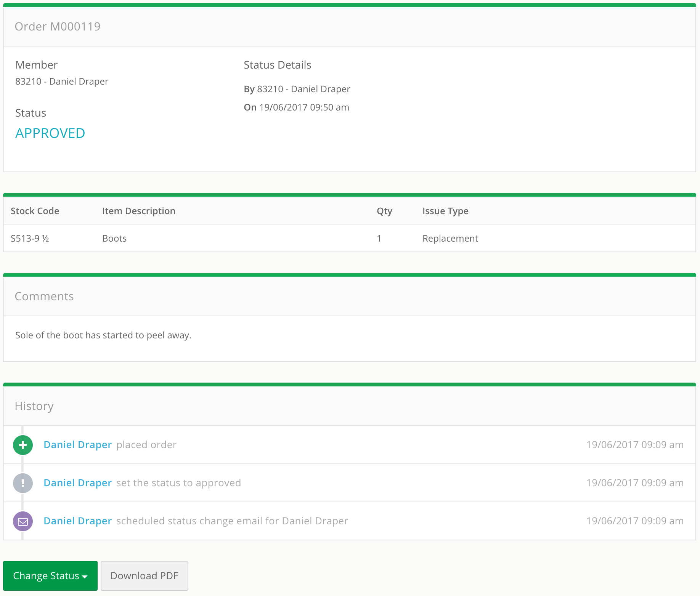Viewport: 700px width, 596px height.
Task: Open the Change Status dropdown
Action: click(50, 575)
